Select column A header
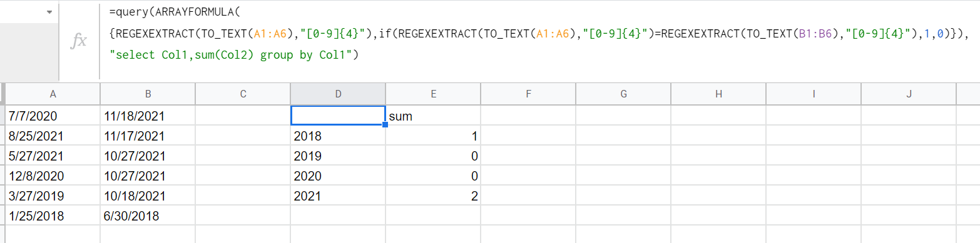The width and height of the screenshot is (980, 243). tap(53, 94)
